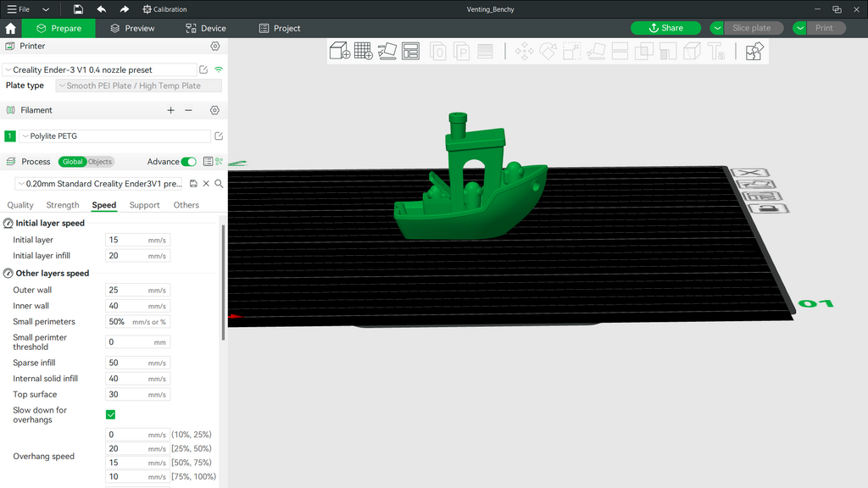Viewport: 868px width, 488px height.
Task: Expand the File menu arrow
Action: (46, 9)
